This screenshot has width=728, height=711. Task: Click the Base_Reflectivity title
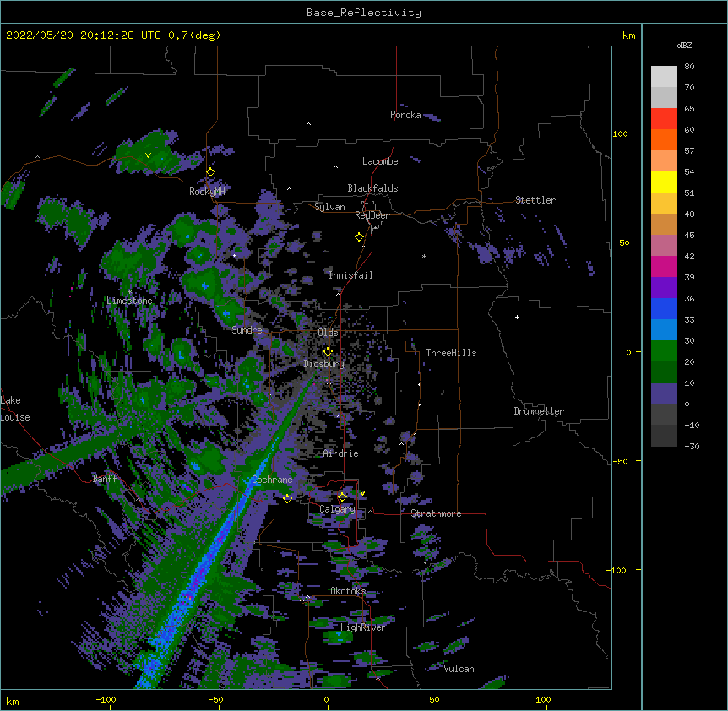click(364, 13)
